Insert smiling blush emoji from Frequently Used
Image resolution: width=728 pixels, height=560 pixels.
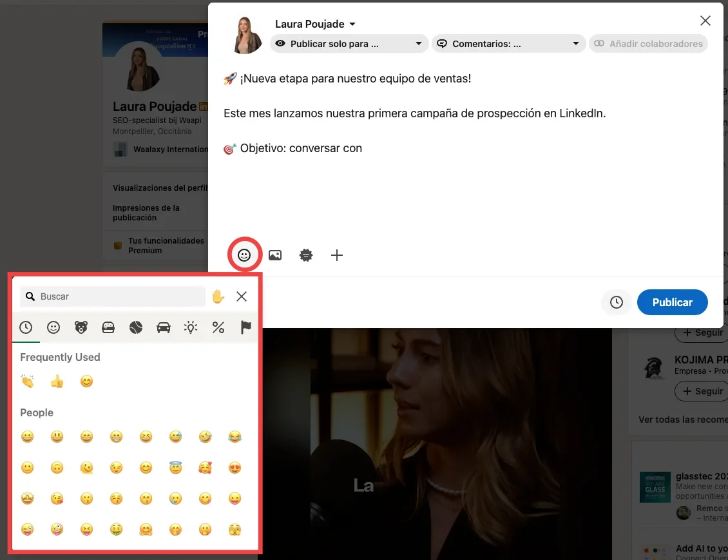[x=86, y=381]
